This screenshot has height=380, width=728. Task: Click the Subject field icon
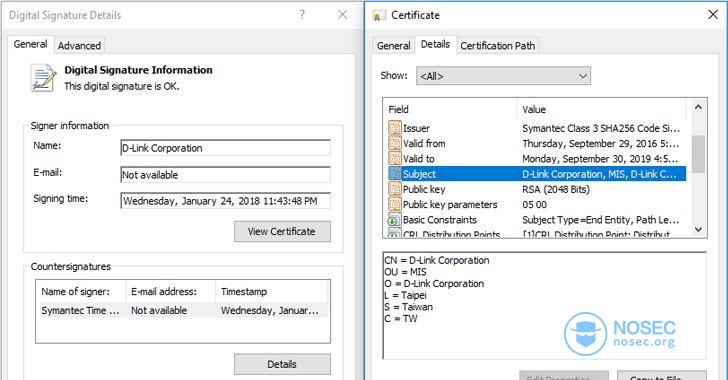[x=395, y=174]
